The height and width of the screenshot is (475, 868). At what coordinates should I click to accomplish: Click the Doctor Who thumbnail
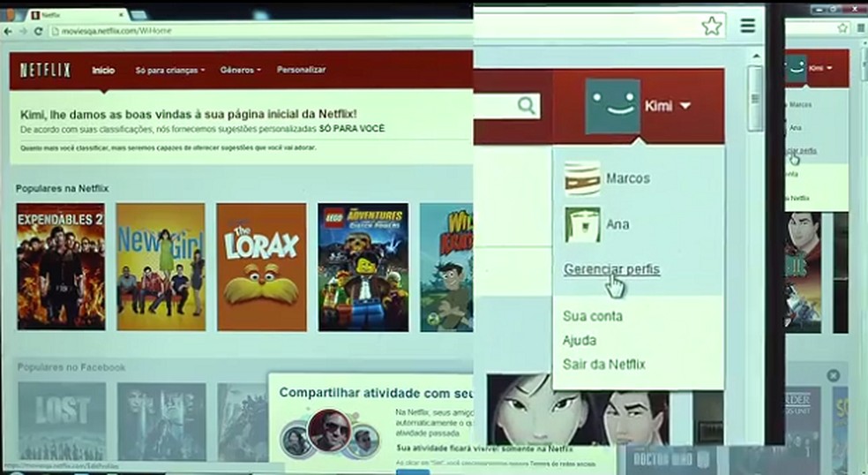tap(671, 459)
